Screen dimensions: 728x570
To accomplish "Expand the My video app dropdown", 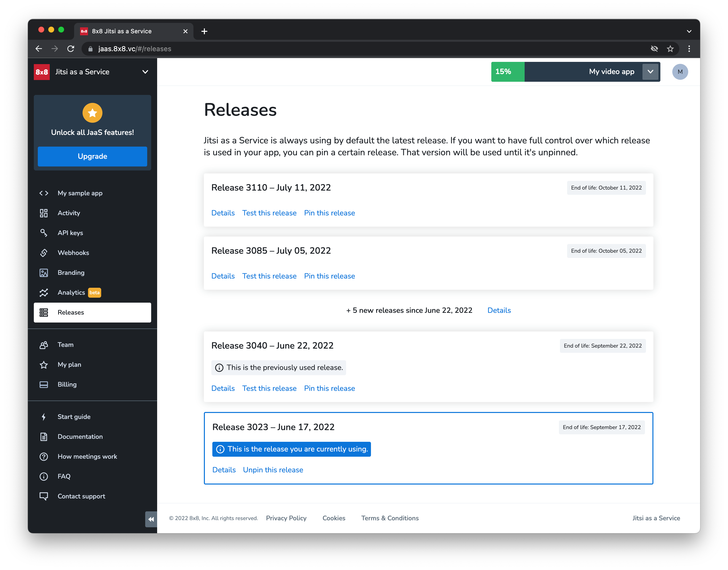I will coord(650,71).
